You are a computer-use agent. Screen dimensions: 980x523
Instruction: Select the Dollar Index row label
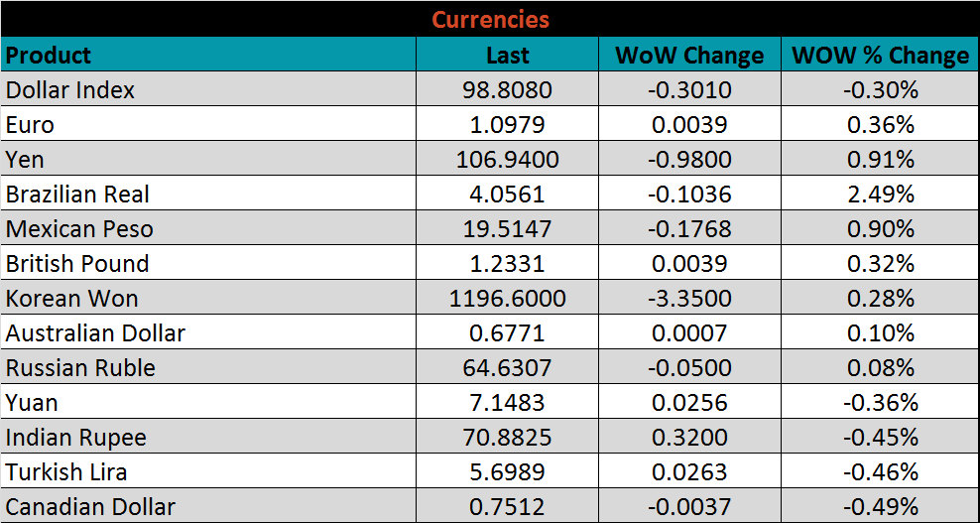click(x=70, y=90)
